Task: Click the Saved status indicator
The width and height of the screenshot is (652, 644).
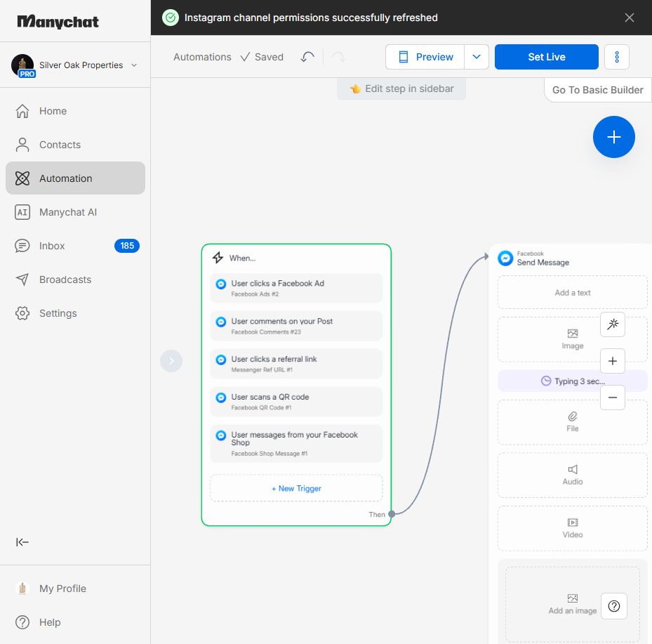Action: [262, 57]
